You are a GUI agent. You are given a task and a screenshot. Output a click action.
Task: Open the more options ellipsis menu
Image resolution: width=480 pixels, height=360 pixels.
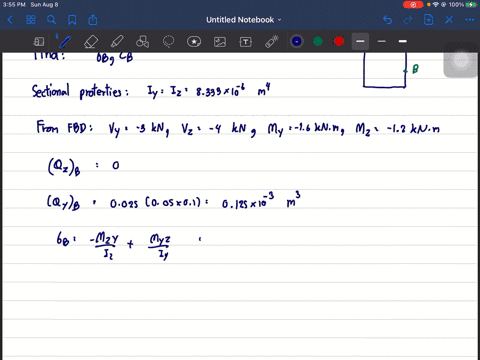pyautogui.click(x=470, y=20)
